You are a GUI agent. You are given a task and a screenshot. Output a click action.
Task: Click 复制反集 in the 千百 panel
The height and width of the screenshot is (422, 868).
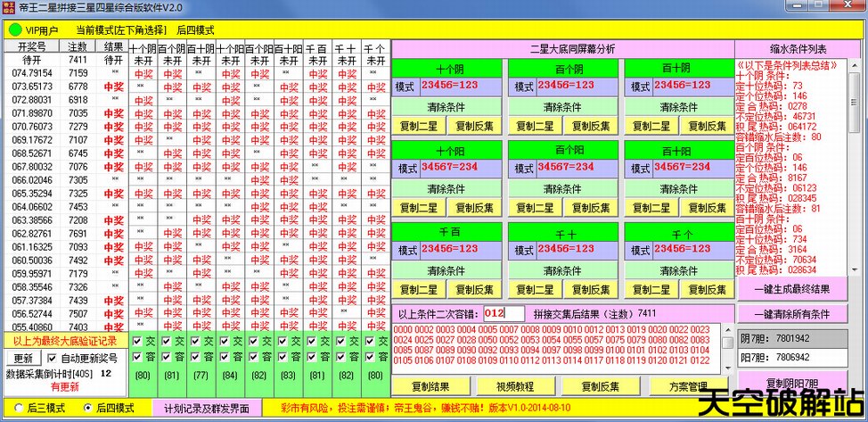[474, 290]
